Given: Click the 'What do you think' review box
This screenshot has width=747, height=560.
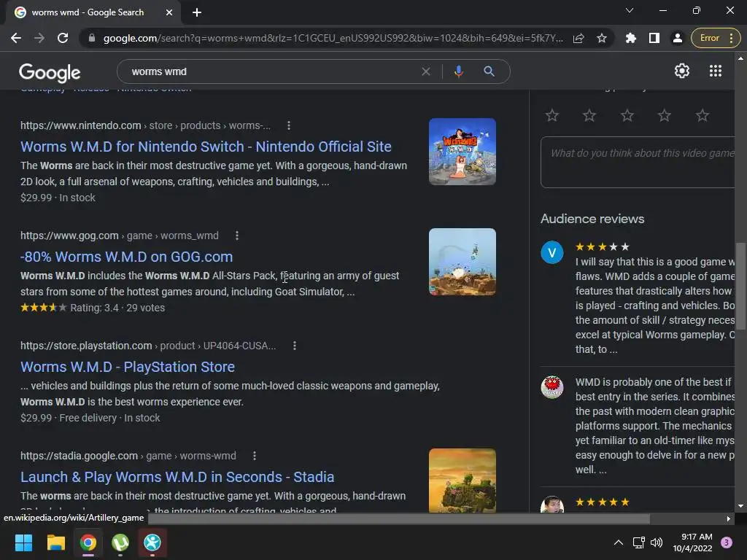Looking at the screenshot, I should coord(638,163).
